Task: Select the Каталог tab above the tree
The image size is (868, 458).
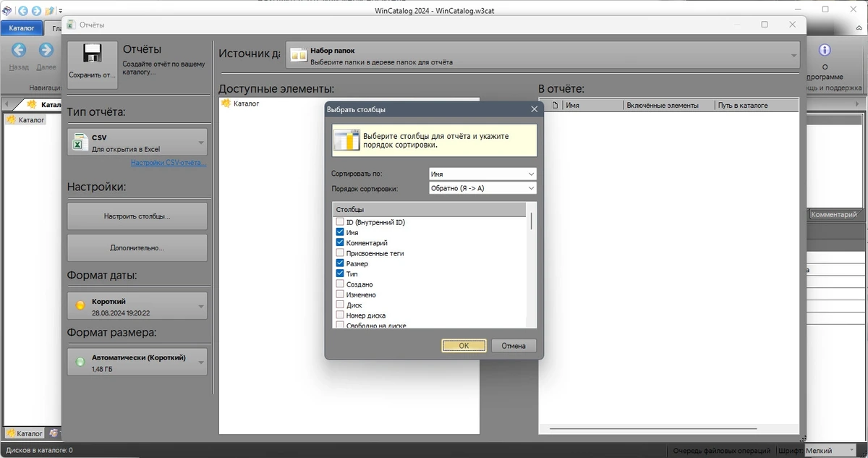Action: pos(45,105)
